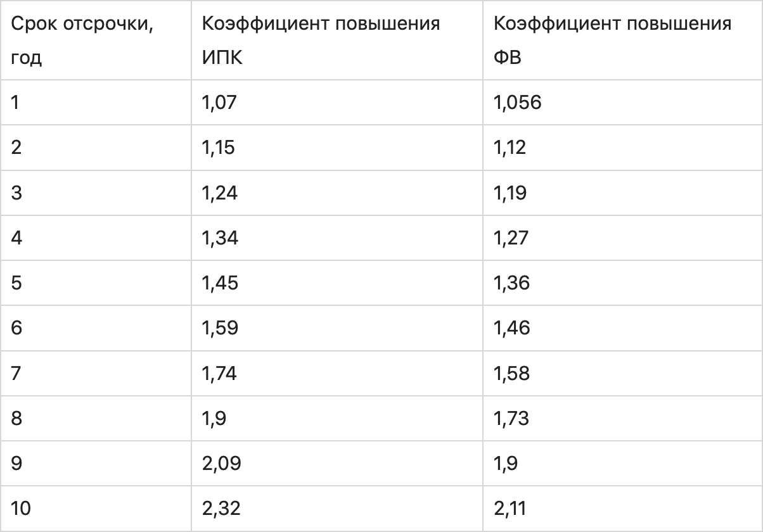Select the ИПК coefficient 1,74
Screen dimensions: 763x532
click(x=219, y=373)
